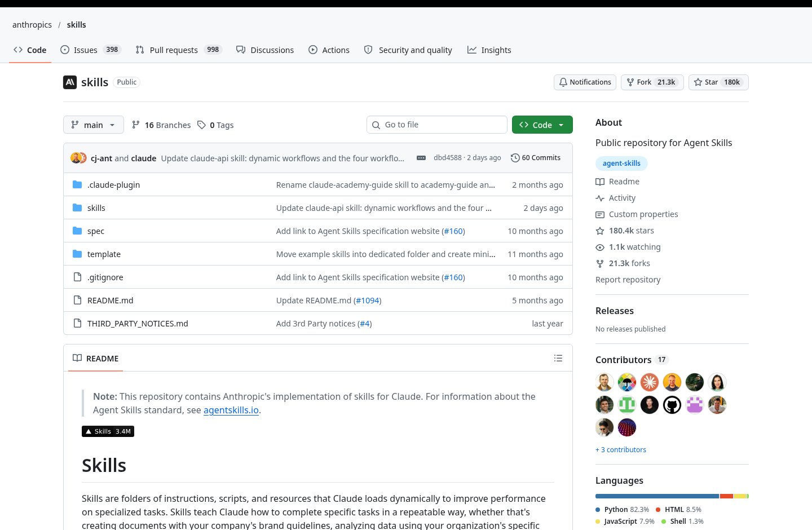
Task: Switch to the Pull requests tab
Action: (x=179, y=50)
